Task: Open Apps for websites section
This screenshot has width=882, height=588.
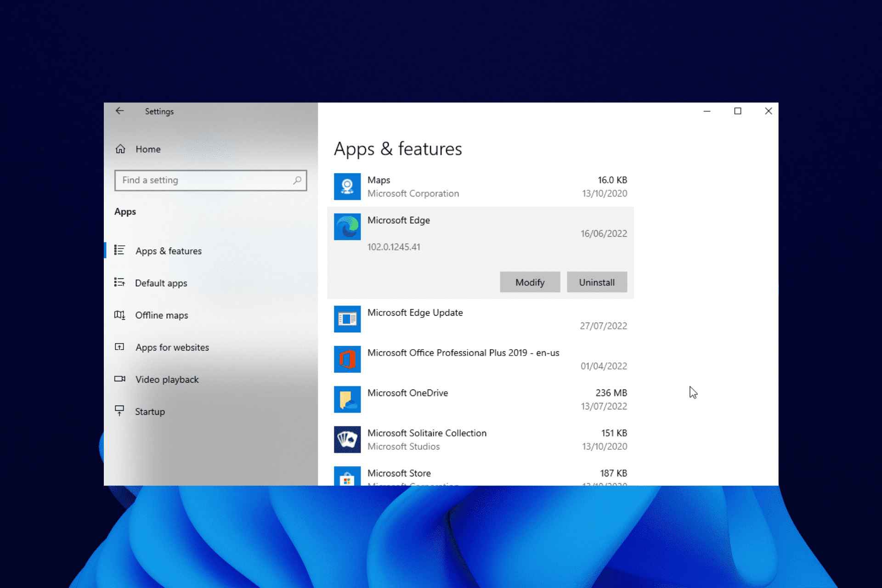Action: tap(172, 347)
